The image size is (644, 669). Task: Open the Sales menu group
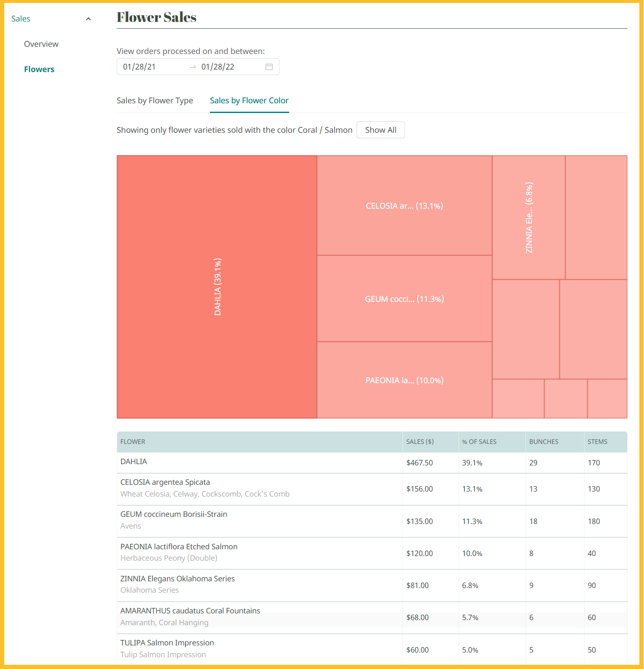[21, 19]
